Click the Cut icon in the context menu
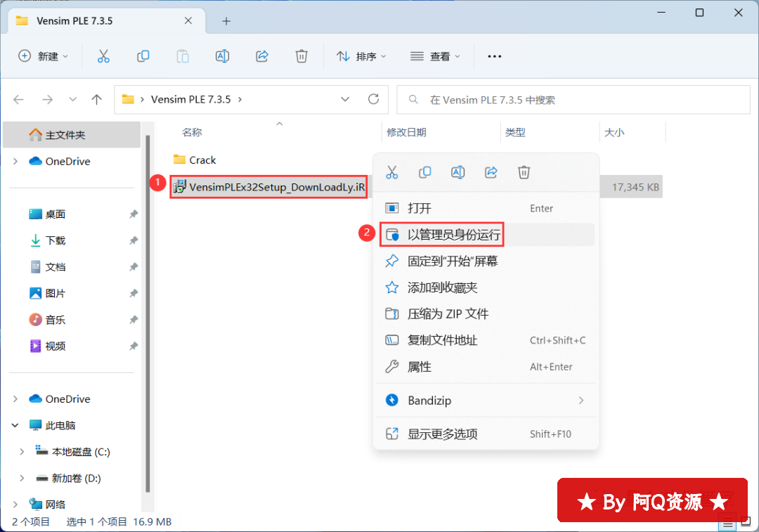 coord(392,172)
